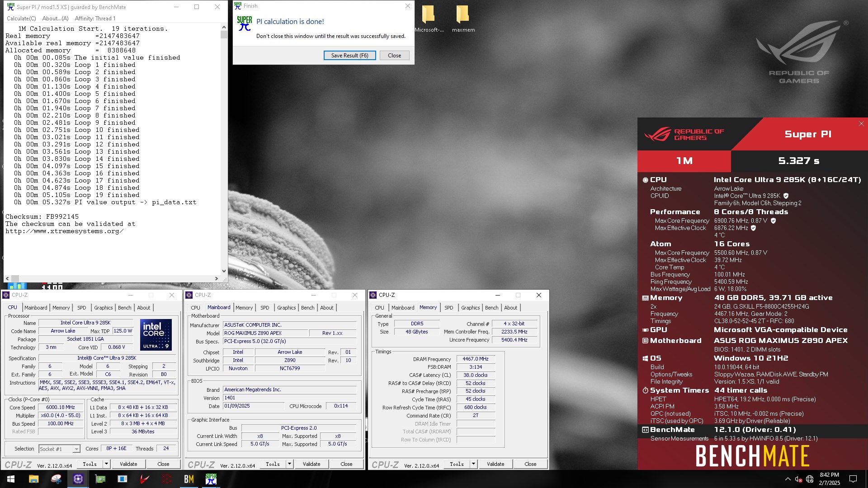868x488 pixels.
Task: Open the red checkmark taskbar app
Action: (145, 479)
